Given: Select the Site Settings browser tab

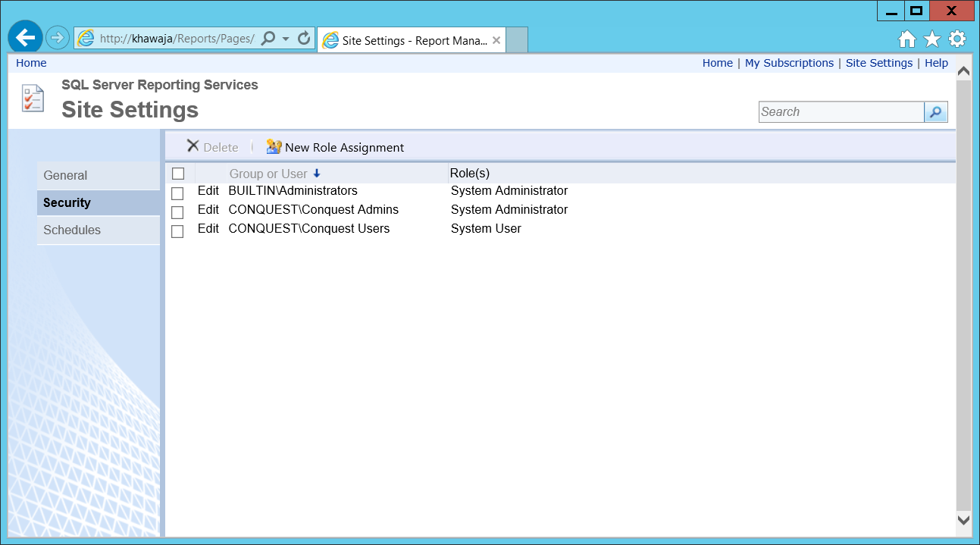Looking at the screenshot, I should pyautogui.click(x=412, y=41).
